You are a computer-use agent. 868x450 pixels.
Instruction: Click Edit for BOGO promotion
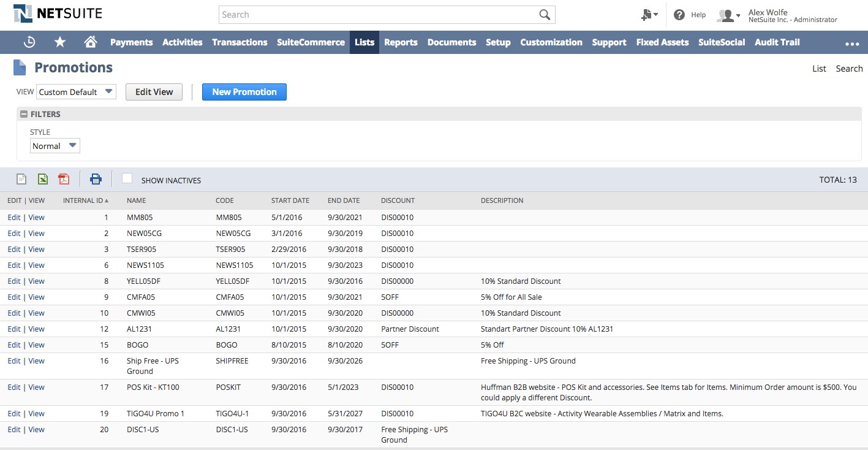click(x=13, y=345)
